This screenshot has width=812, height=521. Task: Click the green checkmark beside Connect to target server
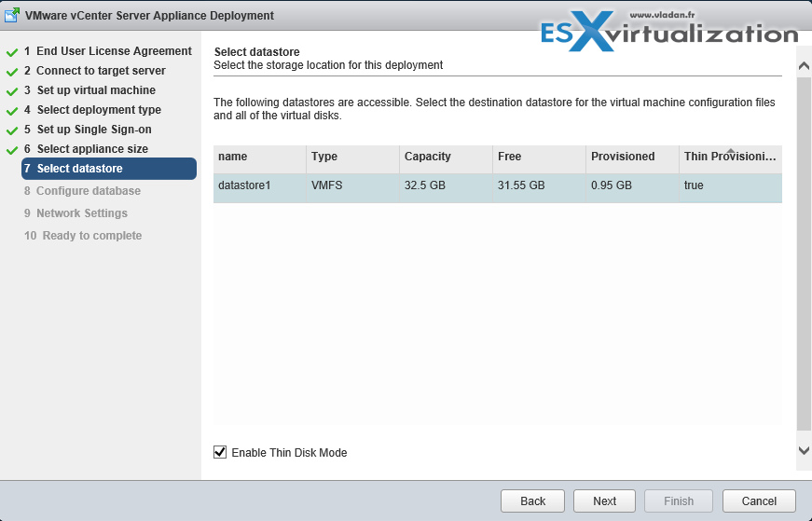tap(12, 72)
